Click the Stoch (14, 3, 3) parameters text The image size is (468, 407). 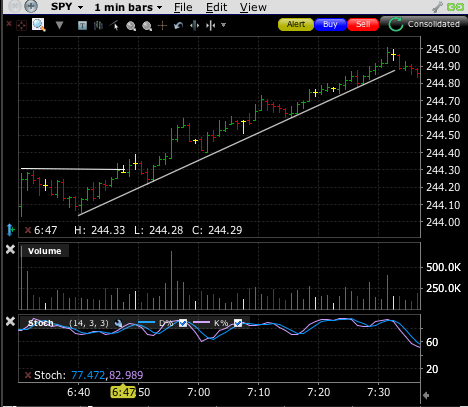click(89, 323)
